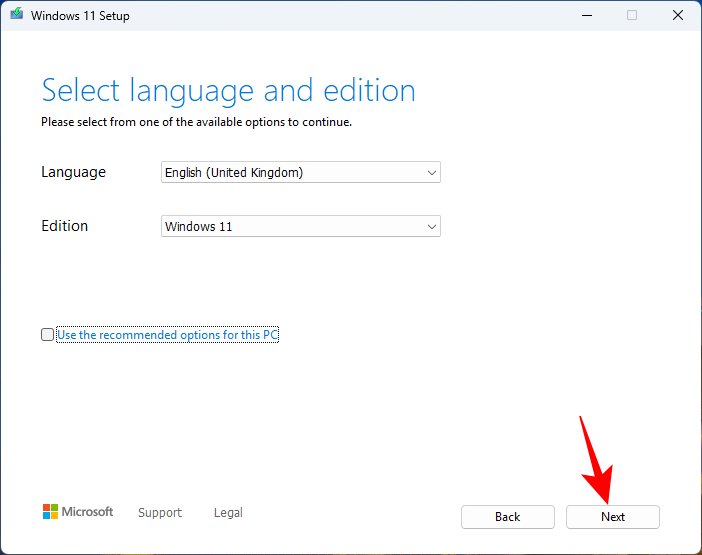Click the Windows 11 Setup title bar icon
Screen dimensions: 702x555
(x=16, y=15)
